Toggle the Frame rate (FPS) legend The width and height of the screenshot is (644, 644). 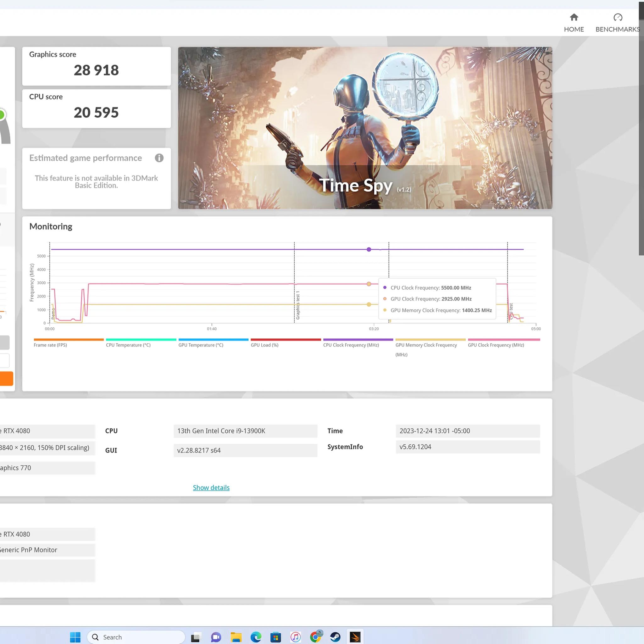(69, 343)
